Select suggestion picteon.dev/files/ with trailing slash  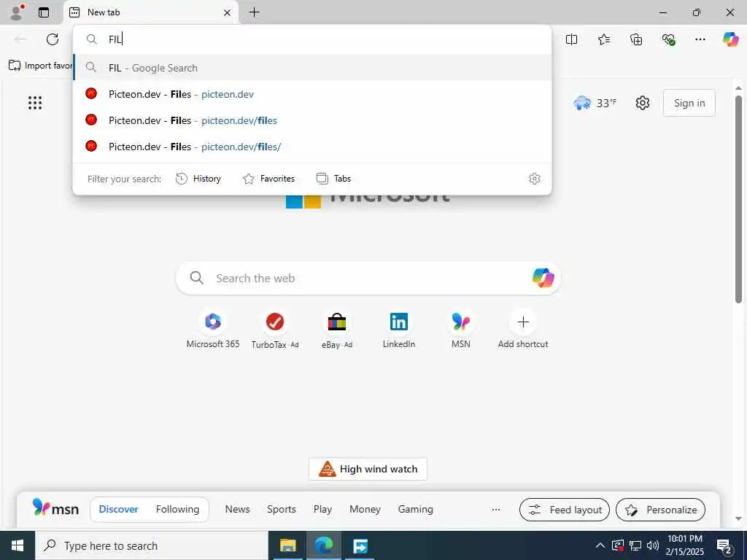click(312, 147)
